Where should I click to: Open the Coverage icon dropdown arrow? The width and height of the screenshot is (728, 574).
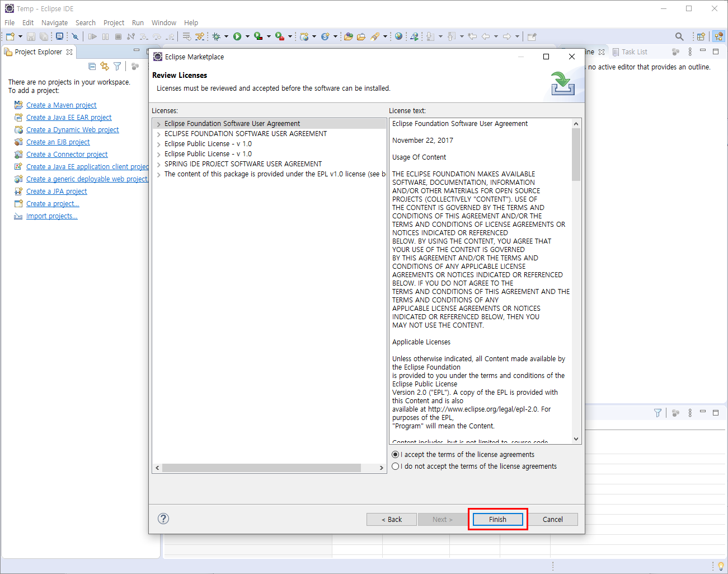269,36
